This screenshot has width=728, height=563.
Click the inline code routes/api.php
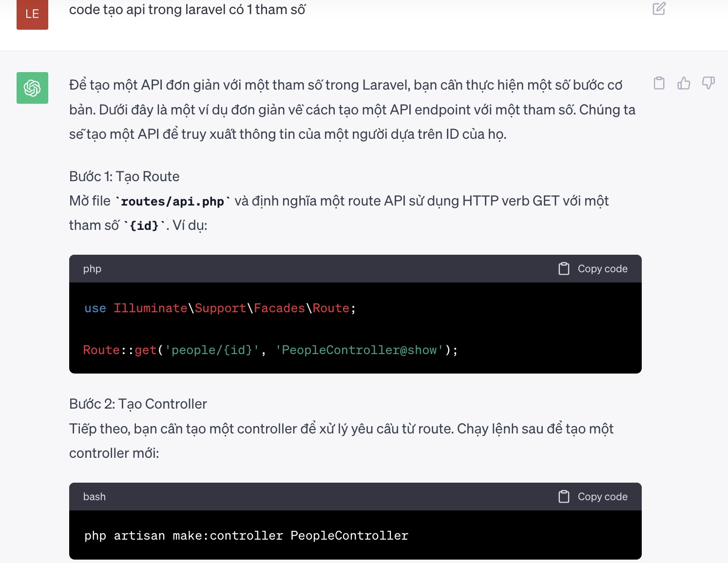coord(172,202)
